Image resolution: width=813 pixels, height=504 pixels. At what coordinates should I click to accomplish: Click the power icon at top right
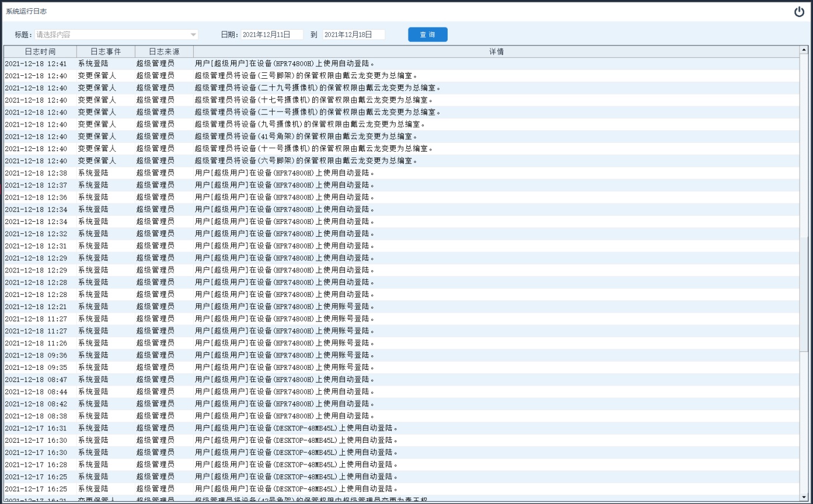[799, 12]
